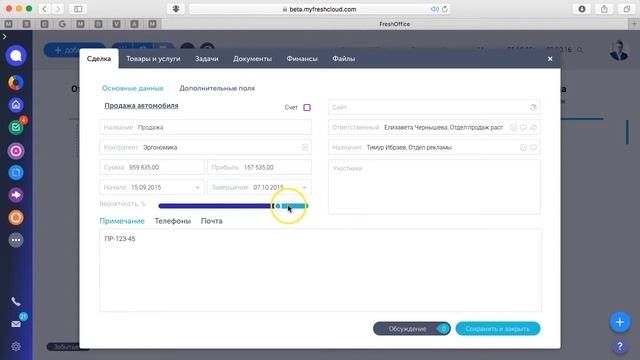Open the Начало date dropdown arrow
Image resolution: width=640 pixels, height=360 pixels.
tap(197, 187)
